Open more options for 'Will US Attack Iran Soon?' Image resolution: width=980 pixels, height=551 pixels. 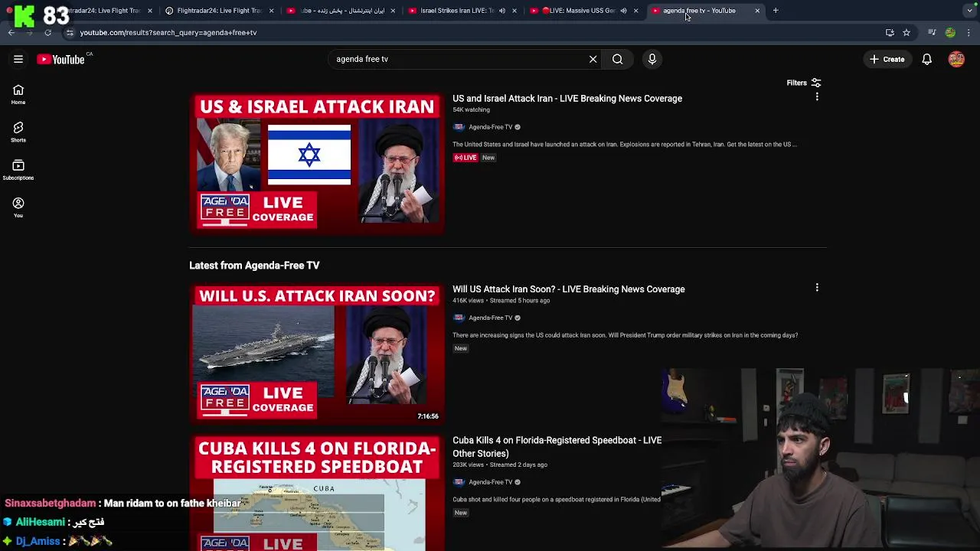(x=817, y=288)
